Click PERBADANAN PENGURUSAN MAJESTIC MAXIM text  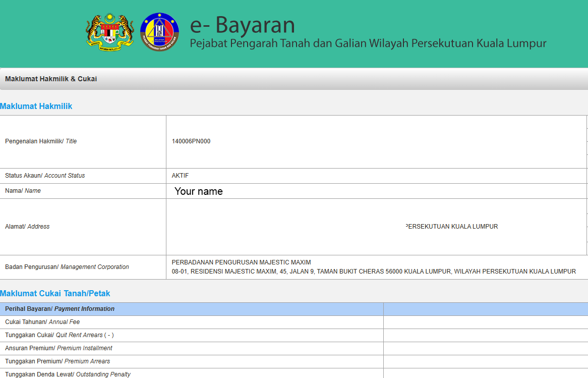tap(242, 262)
